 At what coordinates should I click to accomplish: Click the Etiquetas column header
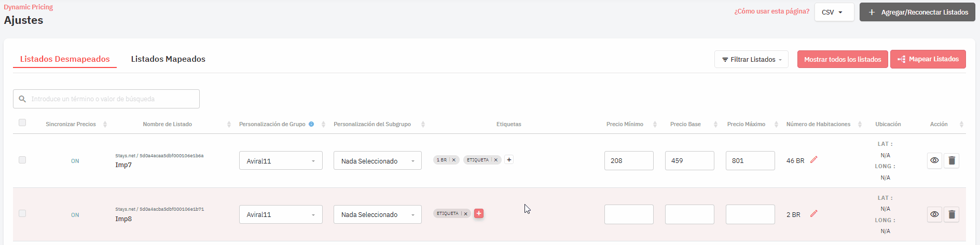point(509,125)
